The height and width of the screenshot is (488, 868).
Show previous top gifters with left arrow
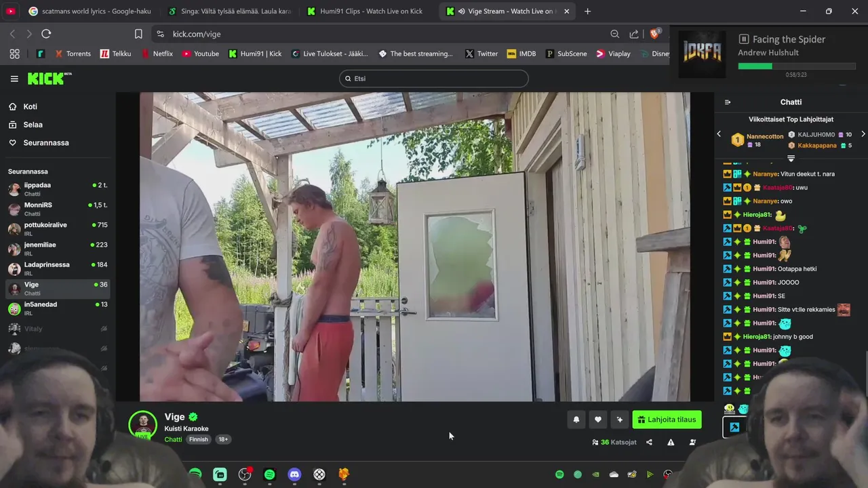[719, 134]
